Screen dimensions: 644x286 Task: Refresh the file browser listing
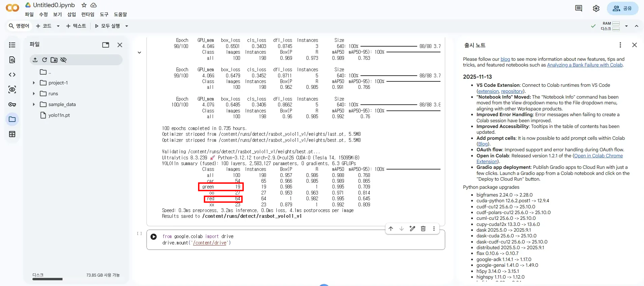(x=45, y=60)
